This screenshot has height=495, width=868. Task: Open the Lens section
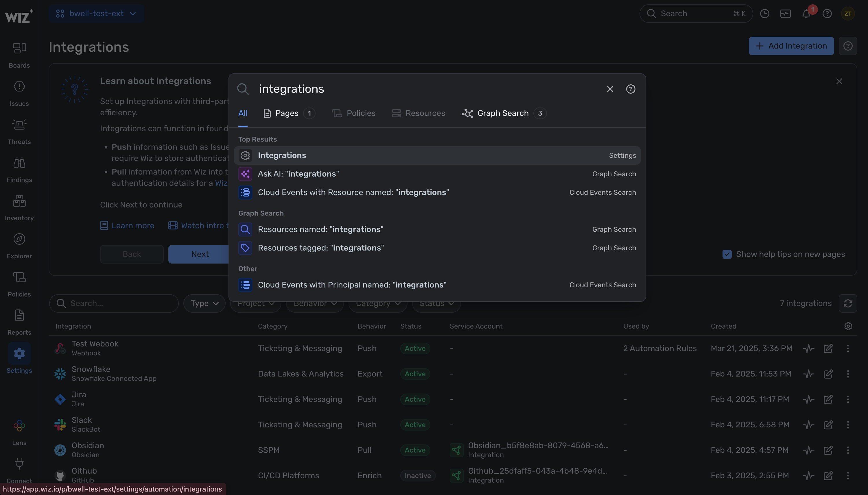coord(19,433)
